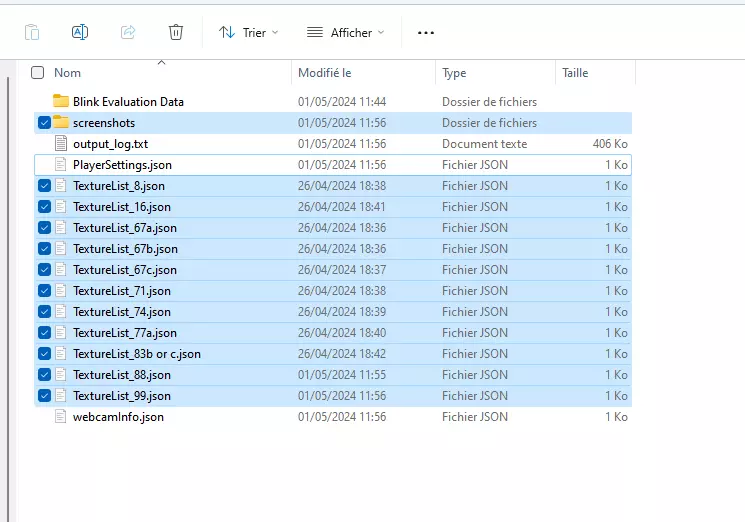Click the Share icon in toolbar
Screen dimensions: 745x522
tap(128, 32)
